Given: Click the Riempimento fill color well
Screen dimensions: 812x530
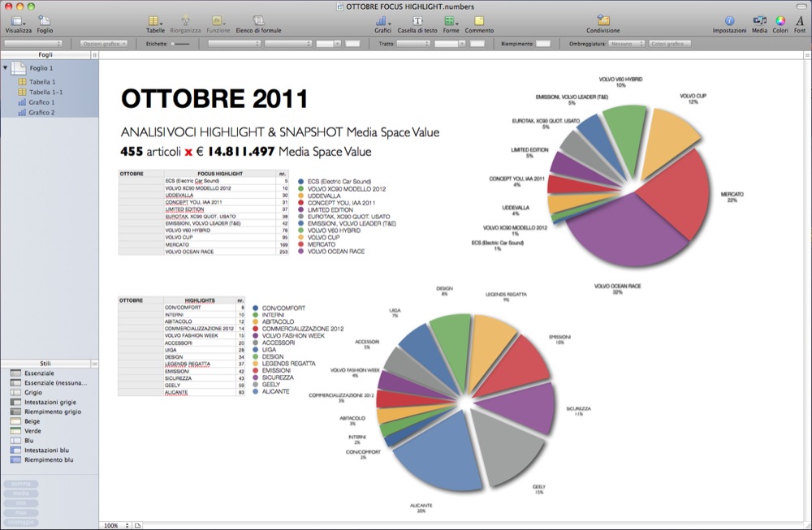Looking at the screenshot, I should tap(546, 43).
